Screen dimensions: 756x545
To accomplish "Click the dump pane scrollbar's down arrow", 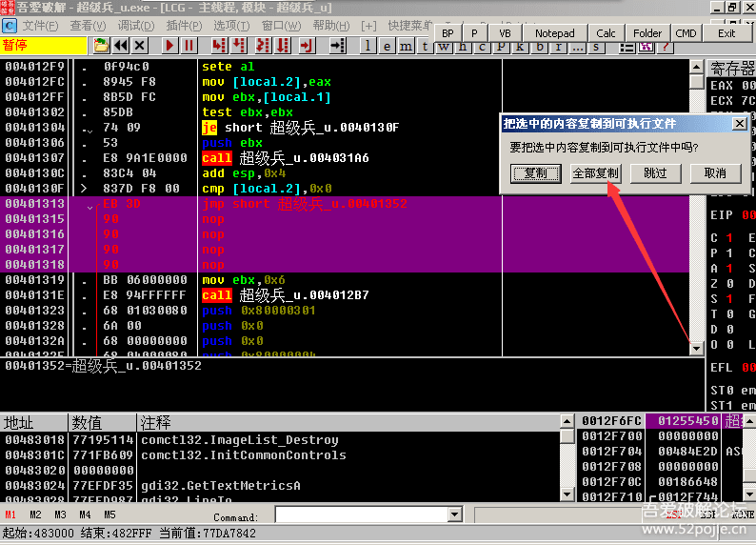I will pos(567,495).
